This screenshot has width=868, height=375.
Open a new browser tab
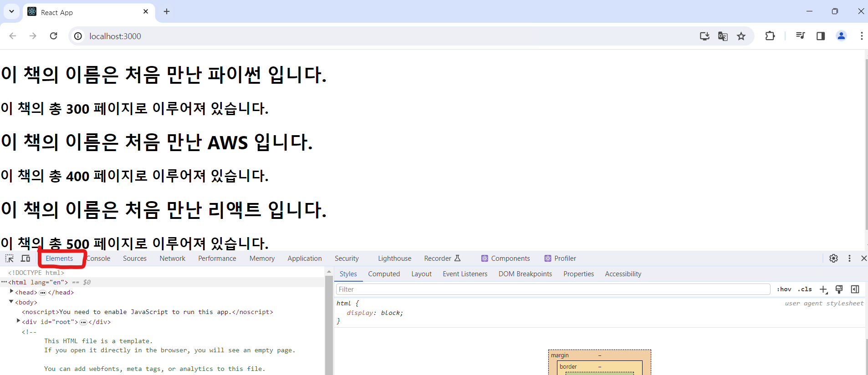click(167, 11)
